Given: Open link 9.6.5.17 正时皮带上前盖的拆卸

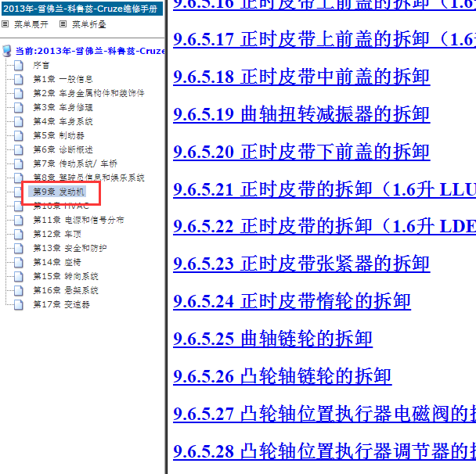Looking at the screenshot, I should 324,39.
